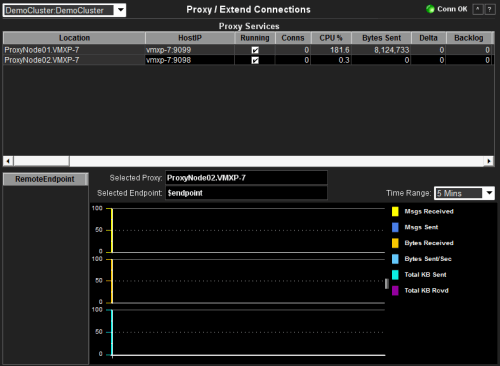Click the cyan Total KB Sent swatch
The height and width of the screenshot is (366, 500).
[x=395, y=275]
